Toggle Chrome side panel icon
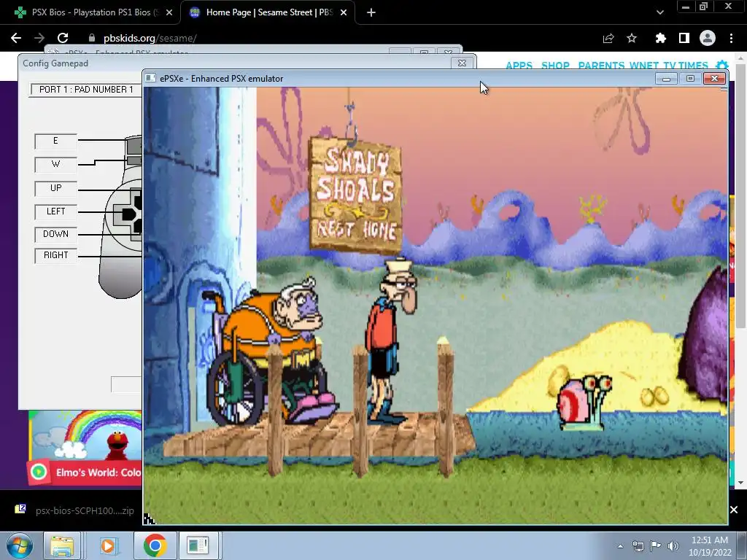This screenshot has width=747, height=560. coord(684,38)
